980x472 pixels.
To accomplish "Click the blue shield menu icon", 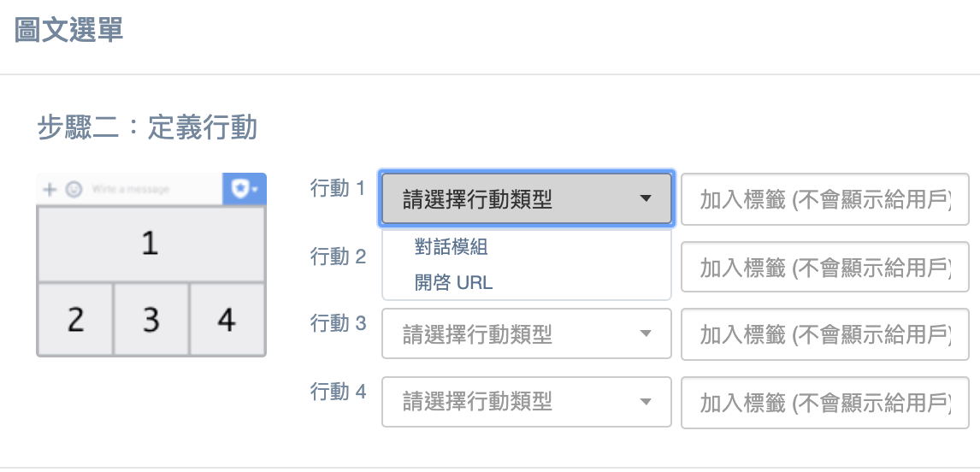I will tap(245, 189).
